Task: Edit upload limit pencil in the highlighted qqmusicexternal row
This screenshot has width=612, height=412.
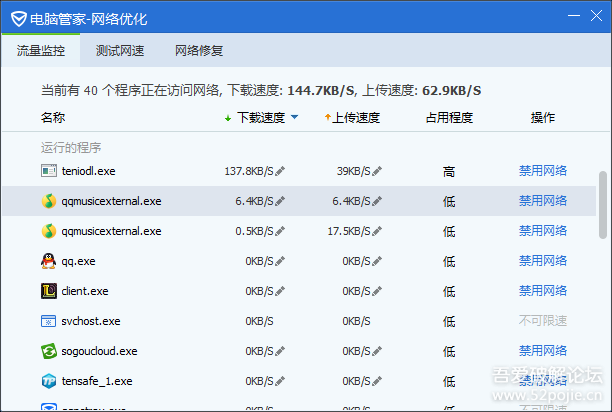Action: click(x=377, y=201)
